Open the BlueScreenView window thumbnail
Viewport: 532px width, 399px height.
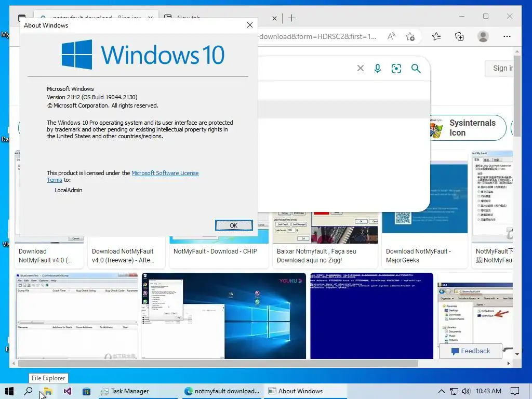point(76,315)
